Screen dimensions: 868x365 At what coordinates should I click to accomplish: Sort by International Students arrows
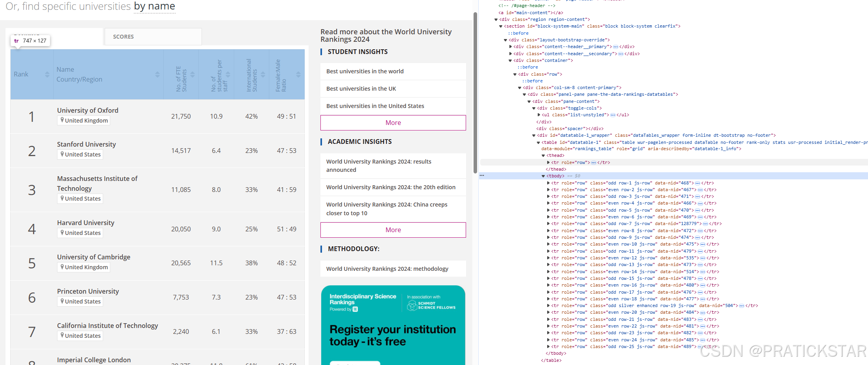tap(263, 74)
